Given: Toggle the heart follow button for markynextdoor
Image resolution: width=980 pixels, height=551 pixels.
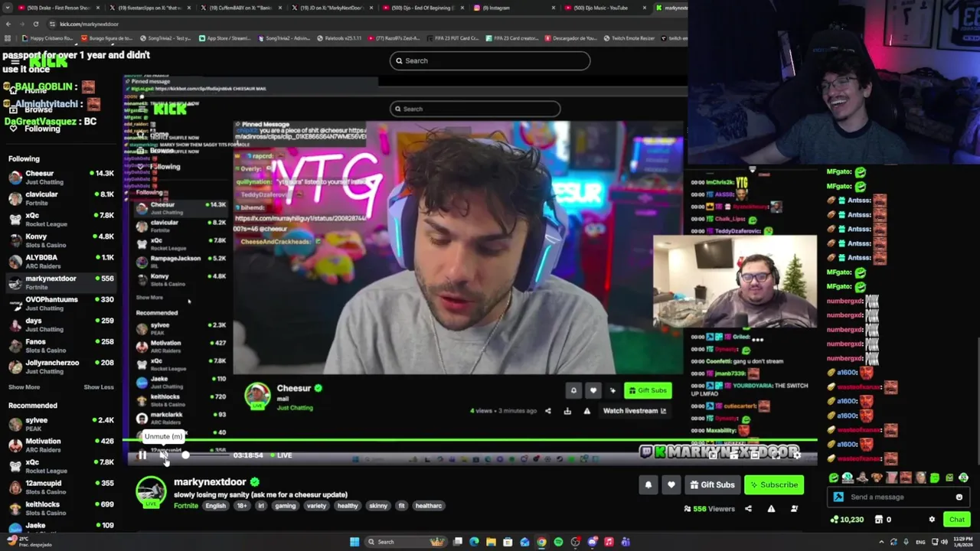Looking at the screenshot, I should (x=671, y=484).
